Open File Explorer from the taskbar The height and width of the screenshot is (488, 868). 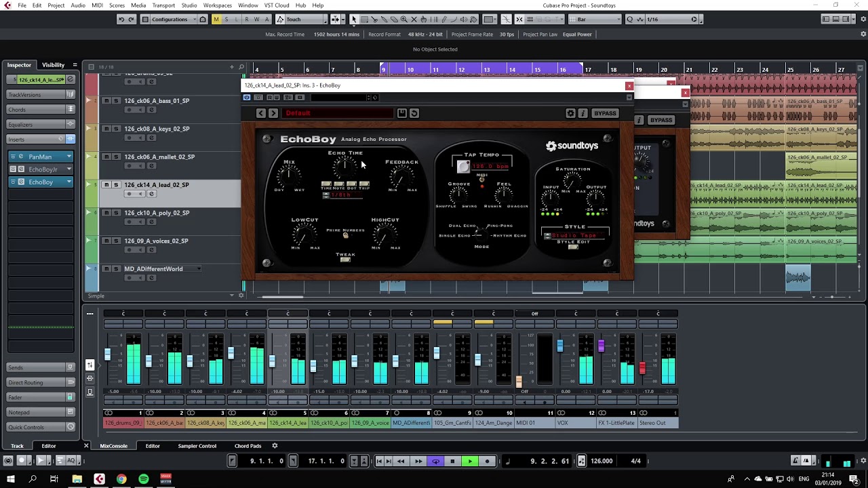pyautogui.click(x=77, y=479)
